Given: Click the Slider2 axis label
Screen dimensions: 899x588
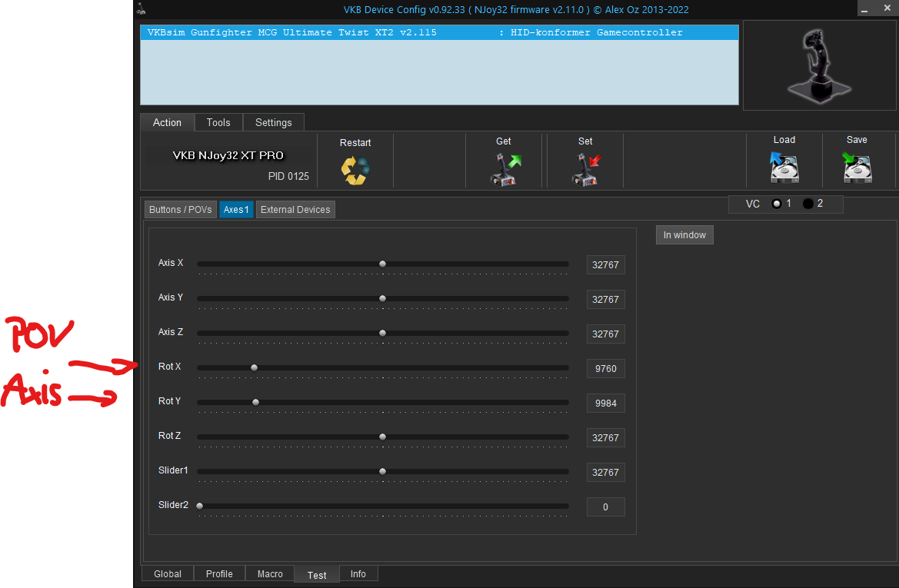Looking at the screenshot, I should pos(173,505).
